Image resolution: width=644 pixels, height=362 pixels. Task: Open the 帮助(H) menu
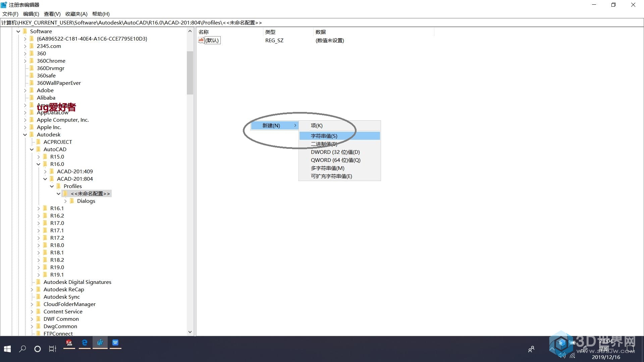pos(101,14)
